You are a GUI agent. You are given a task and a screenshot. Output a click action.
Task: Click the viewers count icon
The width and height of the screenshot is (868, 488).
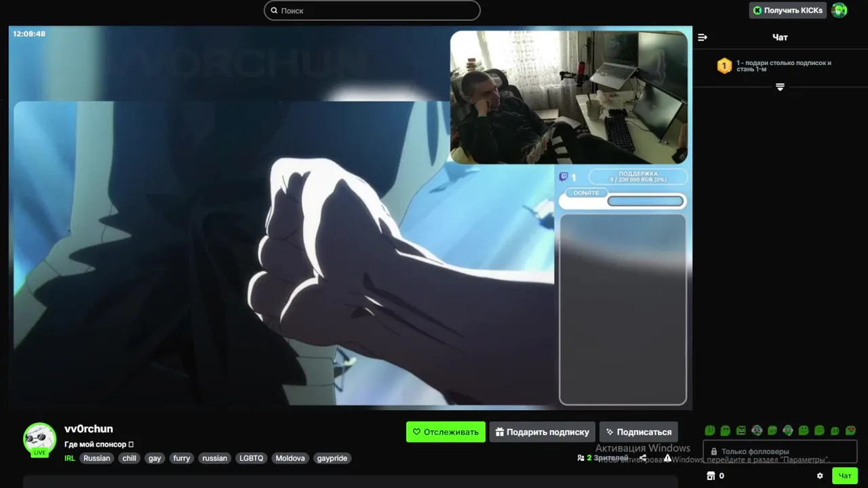click(x=580, y=458)
